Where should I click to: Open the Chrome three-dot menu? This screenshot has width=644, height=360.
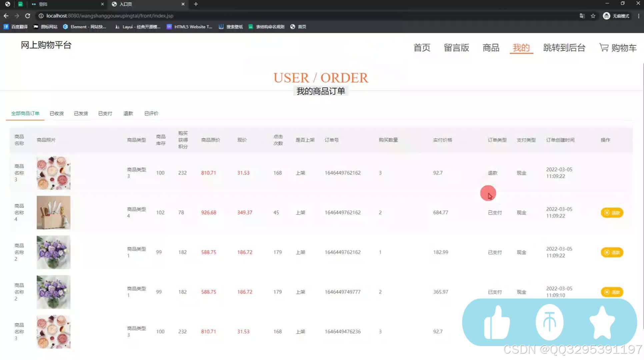(x=639, y=16)
